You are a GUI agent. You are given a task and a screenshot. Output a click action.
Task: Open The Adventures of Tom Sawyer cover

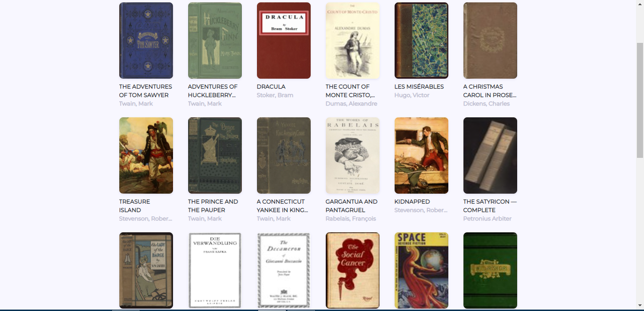[x=146, y=41]
